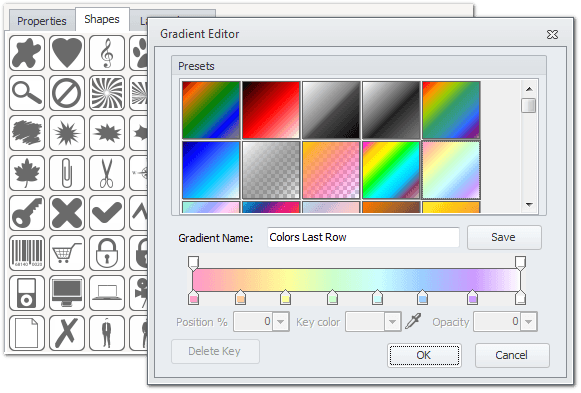
Task: Select the prohibited circle shape
Action: (x=67, y=93)
